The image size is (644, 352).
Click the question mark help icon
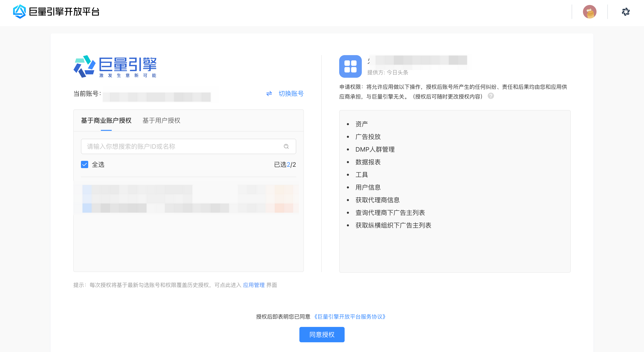click(490, 96)
